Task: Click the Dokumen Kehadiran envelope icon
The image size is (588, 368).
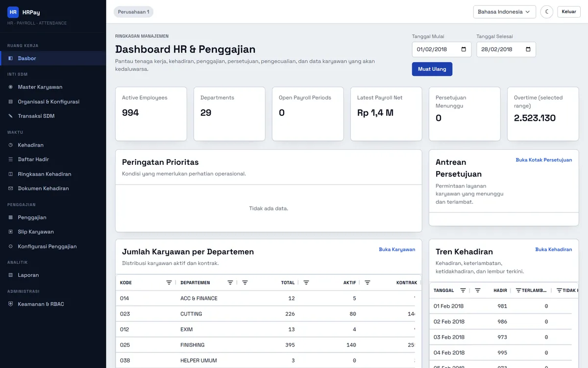Action: [x=11, y=188]
